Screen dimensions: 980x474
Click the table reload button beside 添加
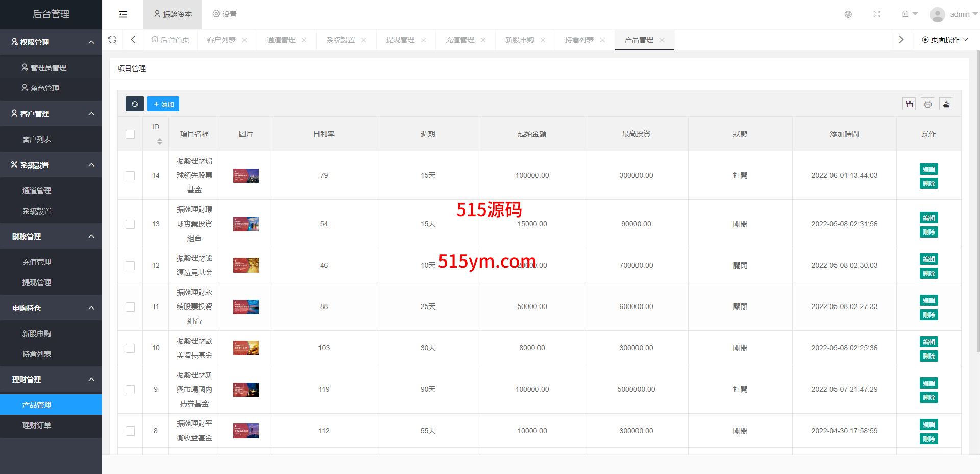135,104
